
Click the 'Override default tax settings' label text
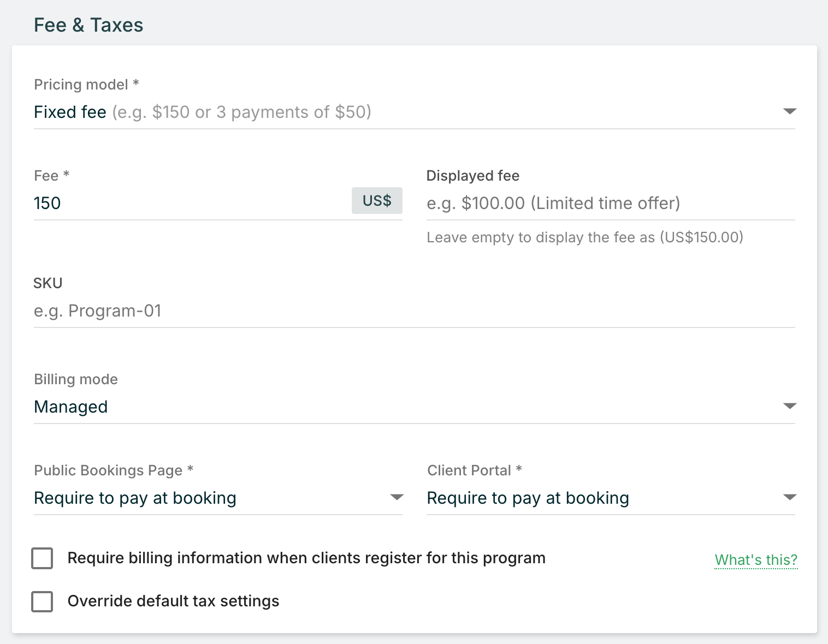tap(173, 601)
